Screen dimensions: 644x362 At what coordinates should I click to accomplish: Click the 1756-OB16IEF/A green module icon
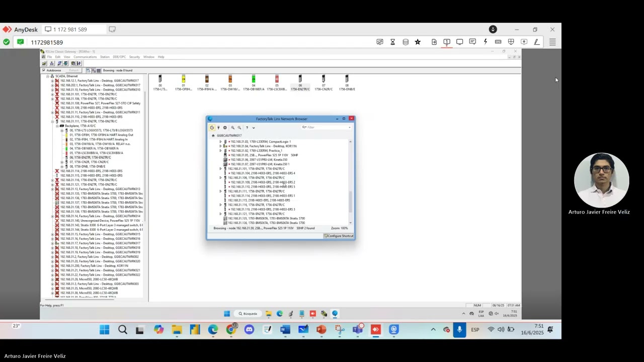pos(254,79)
